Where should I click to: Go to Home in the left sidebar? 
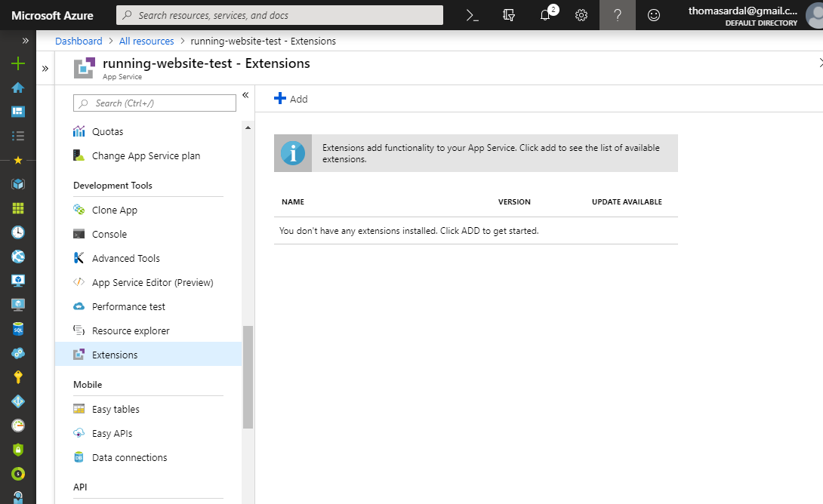[18, 88]
